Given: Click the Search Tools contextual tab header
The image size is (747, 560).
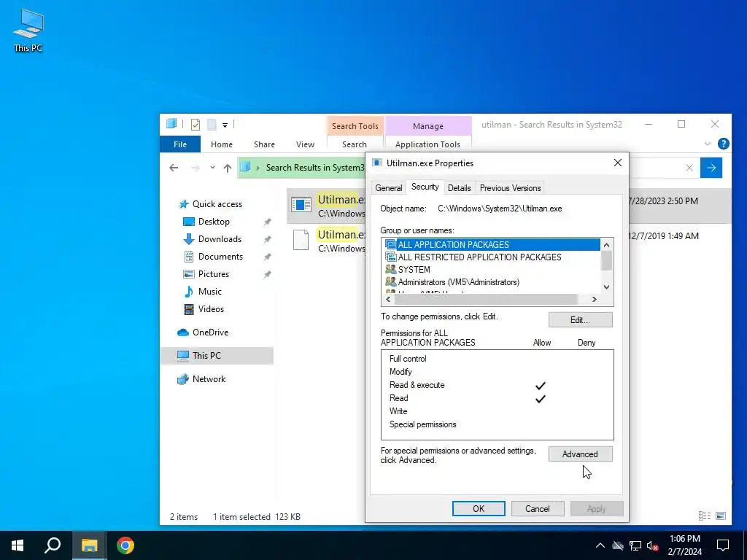Looking at the screenshot, I should (355, 126).
